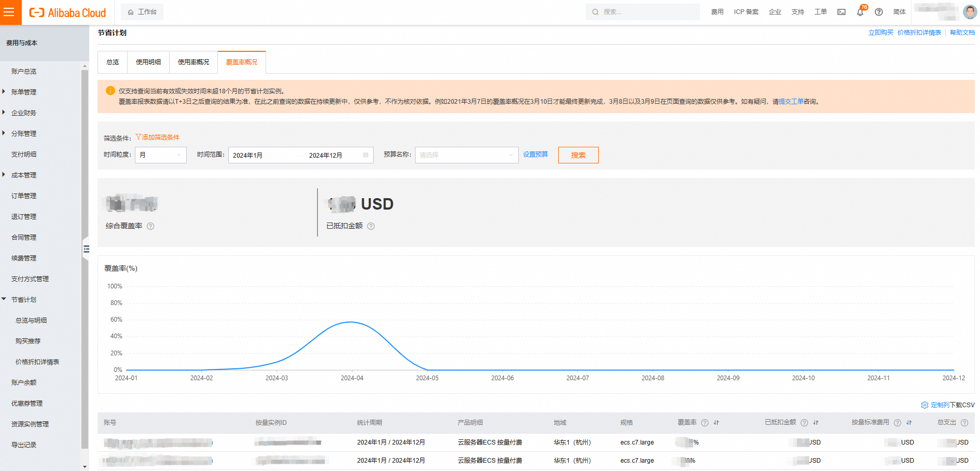Open the 工作台 workbench home
This screenshot has height=471, width=980.
[x=142, y=12]
